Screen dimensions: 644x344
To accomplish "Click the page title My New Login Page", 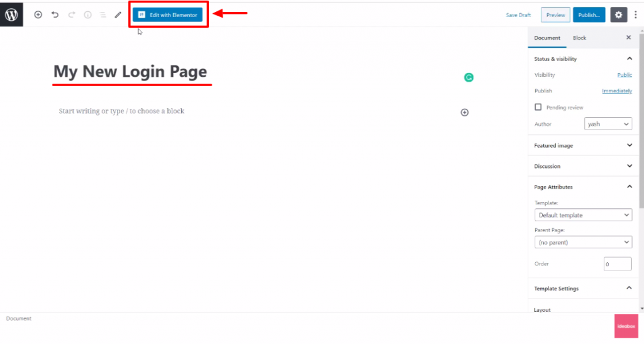I will tap(130, 72).
